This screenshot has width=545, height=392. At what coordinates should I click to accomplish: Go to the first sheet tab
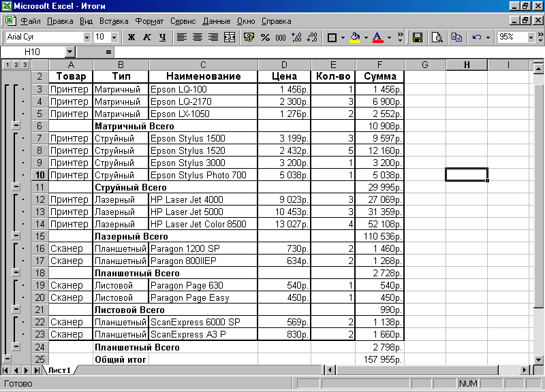[x=5, y=370]
